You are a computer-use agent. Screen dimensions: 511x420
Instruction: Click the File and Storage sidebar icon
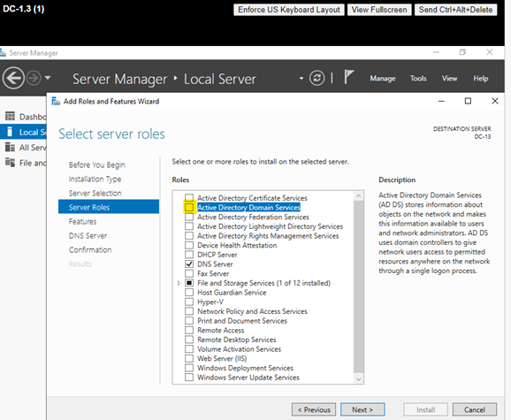click(10, 163)
